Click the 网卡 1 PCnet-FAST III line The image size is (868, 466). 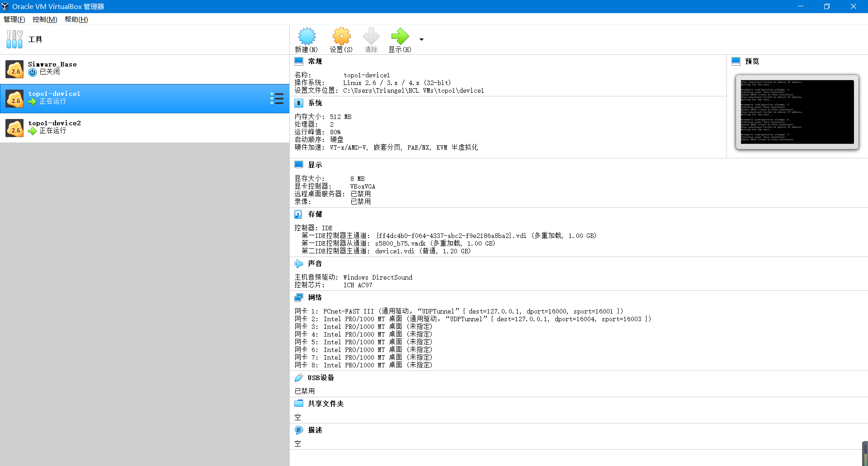[459, 311]
